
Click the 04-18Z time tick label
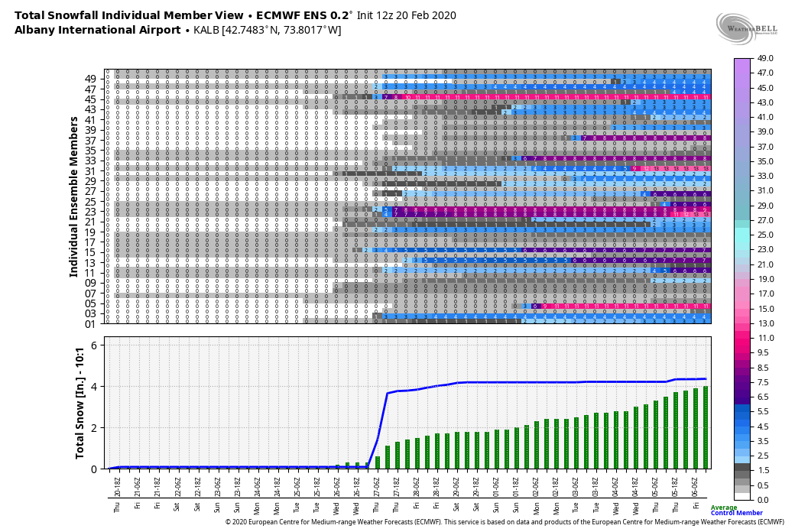[x=635, y=487]
